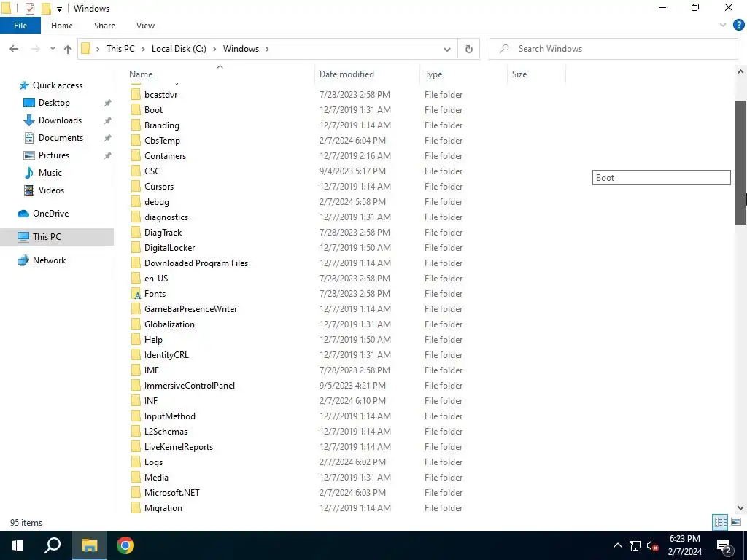
Task: Expand the ribbon with the chevron
Action: [x=723, y=26]
